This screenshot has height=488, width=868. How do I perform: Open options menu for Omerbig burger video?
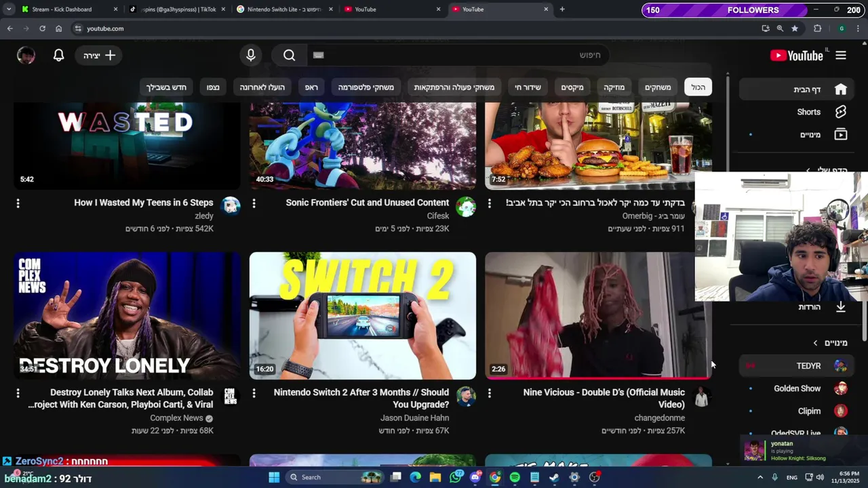pyautogui.click(x=490, y=203)
